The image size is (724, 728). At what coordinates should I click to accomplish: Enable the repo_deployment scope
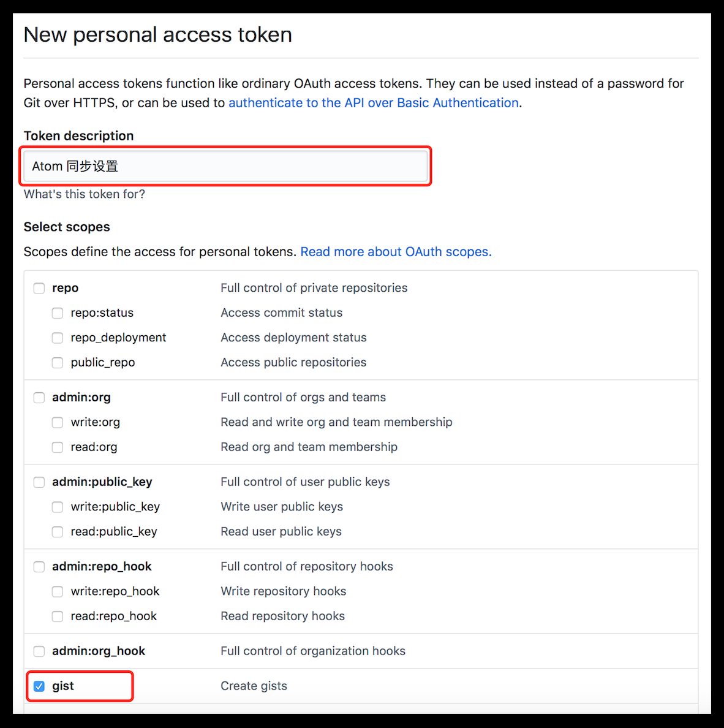(57, 338)
